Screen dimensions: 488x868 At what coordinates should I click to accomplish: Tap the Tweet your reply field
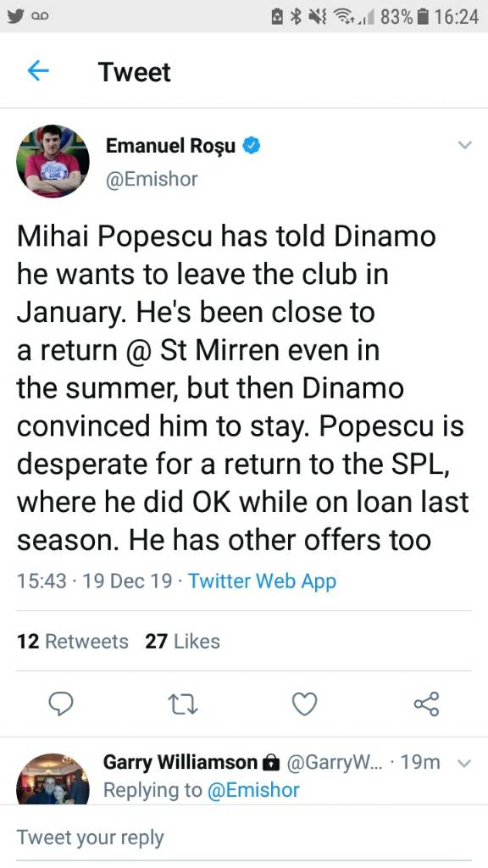point(244,837)
